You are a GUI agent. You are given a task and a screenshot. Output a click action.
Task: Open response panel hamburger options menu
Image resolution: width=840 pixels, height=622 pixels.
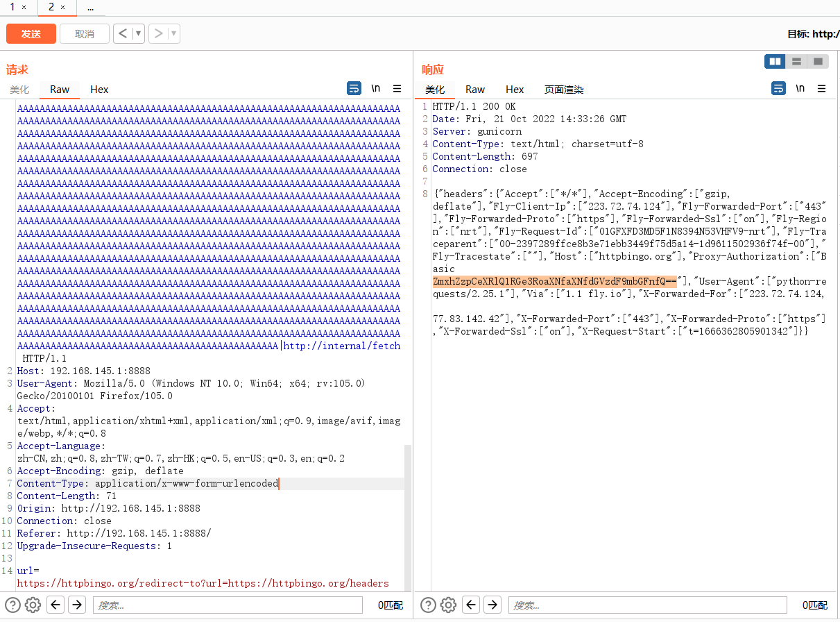pyautogui.click(x=822, y=88)
